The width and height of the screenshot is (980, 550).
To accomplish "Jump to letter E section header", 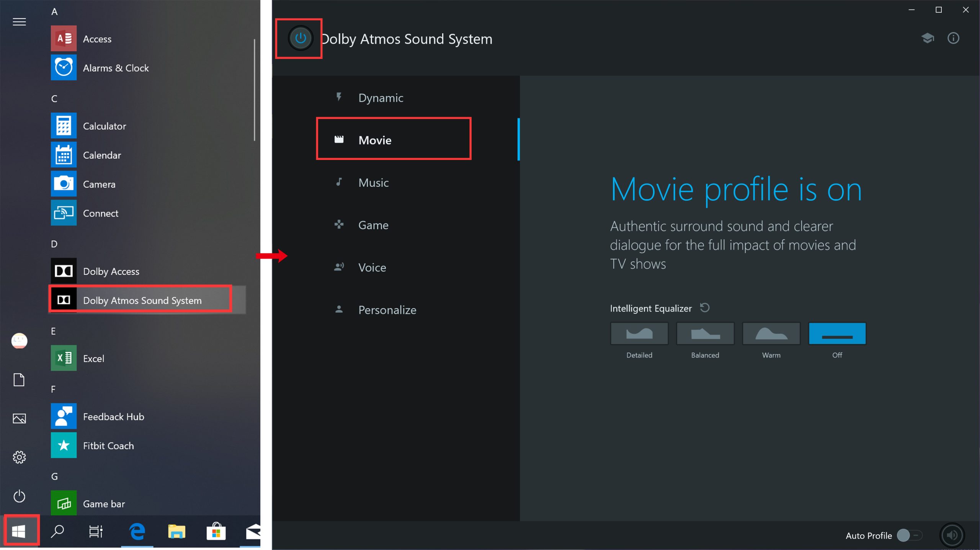I will pyautogui.click(x=54, y=331).
